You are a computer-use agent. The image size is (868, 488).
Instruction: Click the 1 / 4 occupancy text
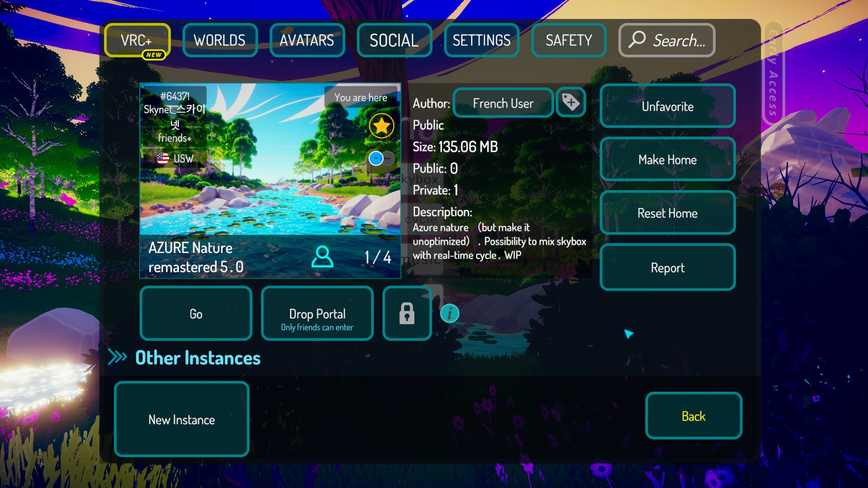(378, 257)
